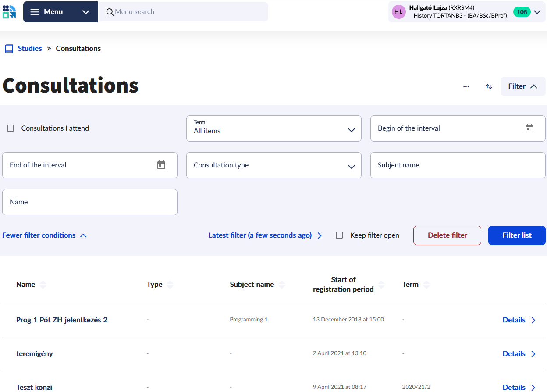Click the Subject name input field

coord(458,165)
